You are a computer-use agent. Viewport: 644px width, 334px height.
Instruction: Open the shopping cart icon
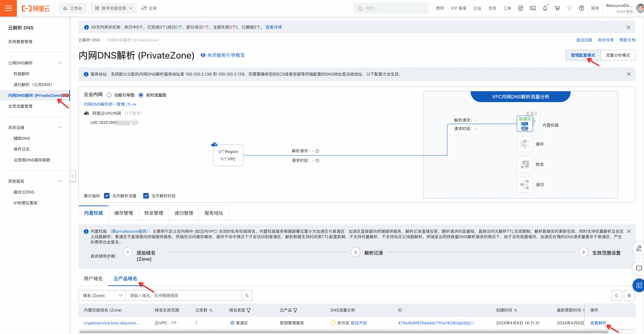(x=557, y=8)
